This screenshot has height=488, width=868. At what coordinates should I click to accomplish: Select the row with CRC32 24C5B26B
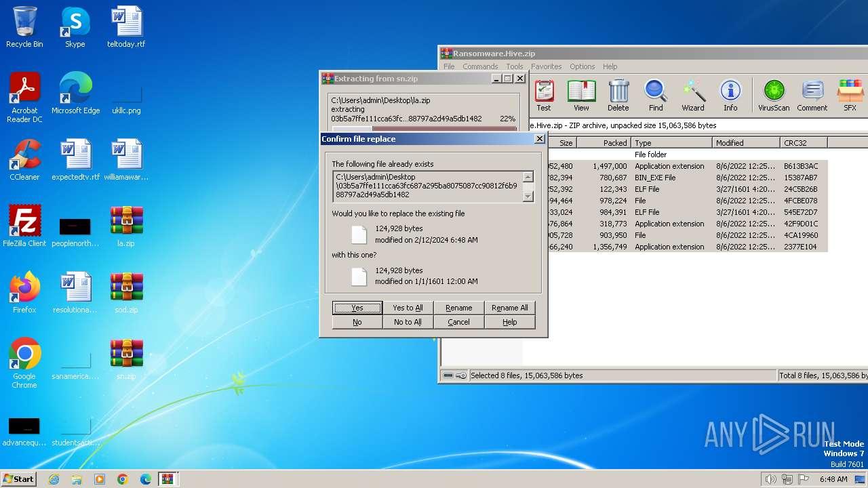(x=688, y=189)
